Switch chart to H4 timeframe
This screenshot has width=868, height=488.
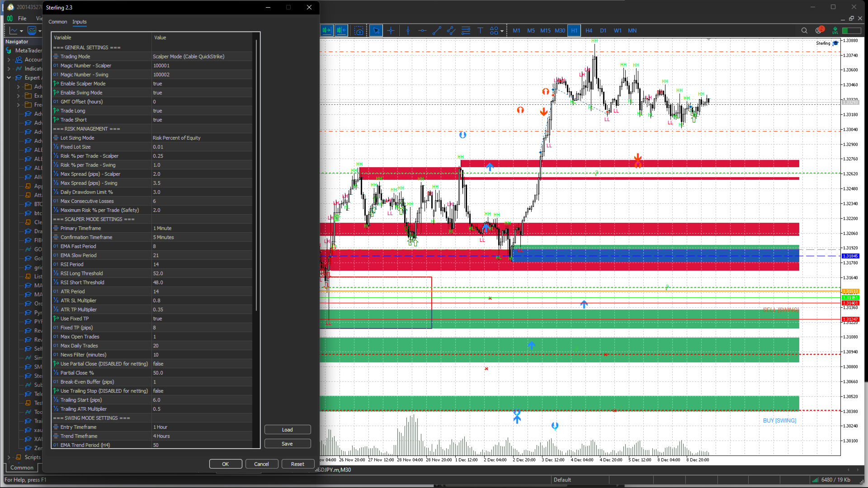tap(589, 31)
